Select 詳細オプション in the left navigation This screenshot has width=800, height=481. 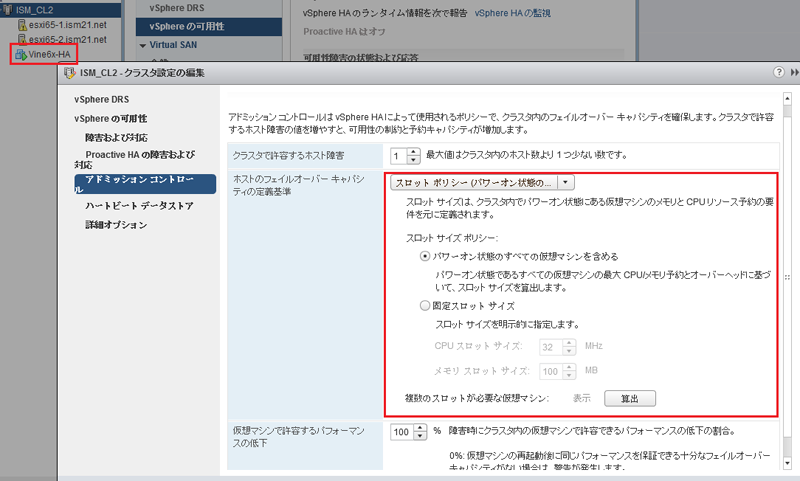coord(115,224)
